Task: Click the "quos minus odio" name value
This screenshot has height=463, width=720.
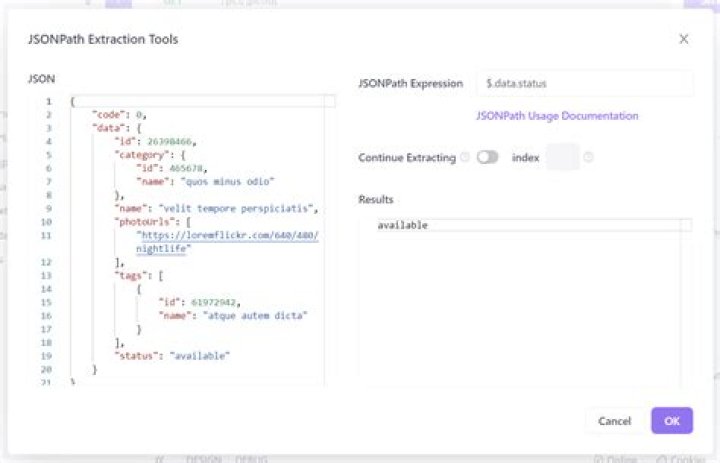Action: pyautogui.click(x=228, y=181)
